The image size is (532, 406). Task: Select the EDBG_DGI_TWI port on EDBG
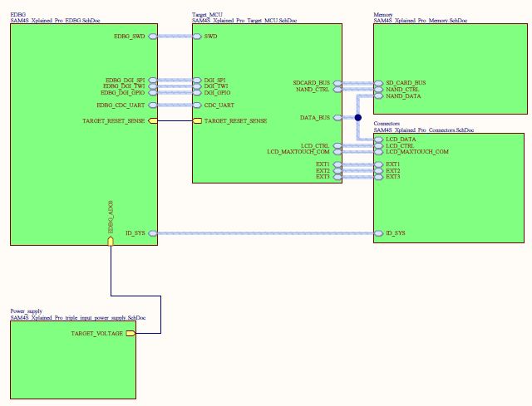[153, 86]
